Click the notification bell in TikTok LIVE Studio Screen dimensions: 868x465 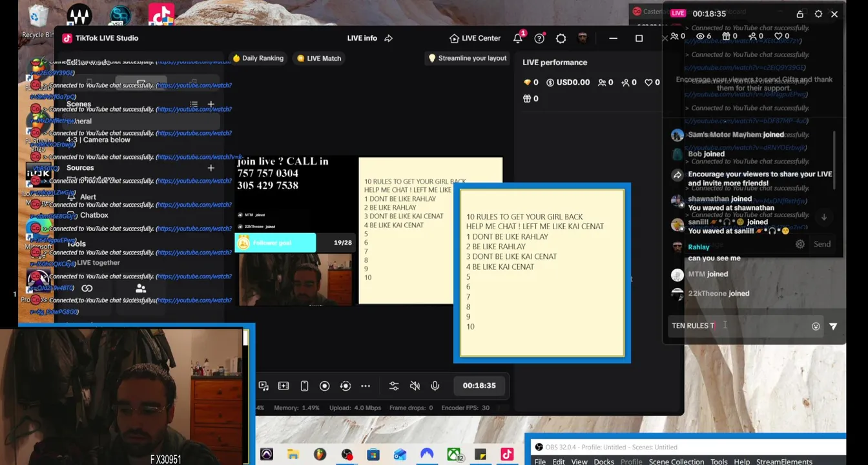[x=518, y=38]
